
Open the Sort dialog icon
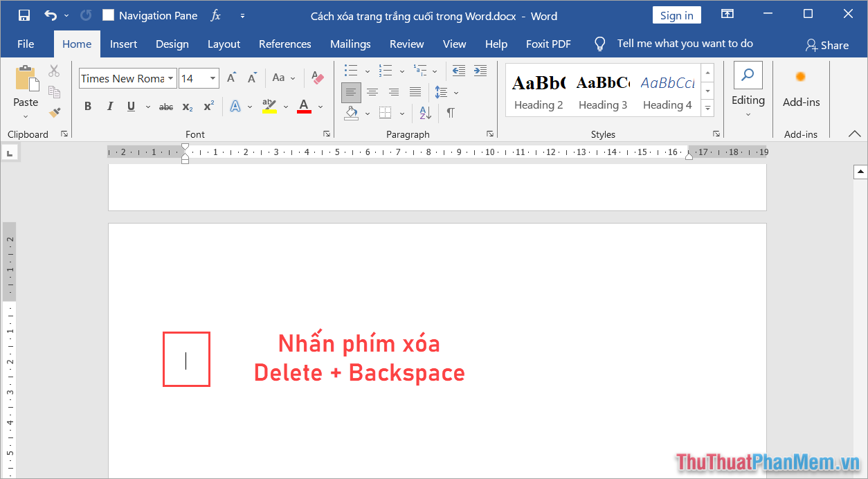(424, 112)
